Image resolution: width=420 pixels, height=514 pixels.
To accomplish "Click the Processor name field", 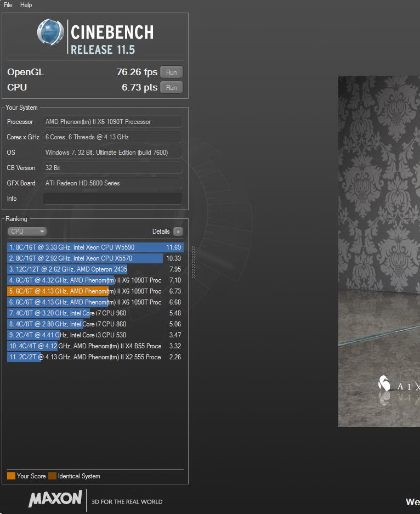I will coord(112,122).
